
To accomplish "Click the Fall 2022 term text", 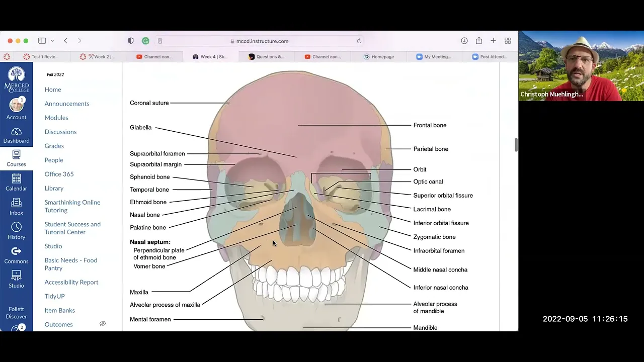I will [55, 74].
